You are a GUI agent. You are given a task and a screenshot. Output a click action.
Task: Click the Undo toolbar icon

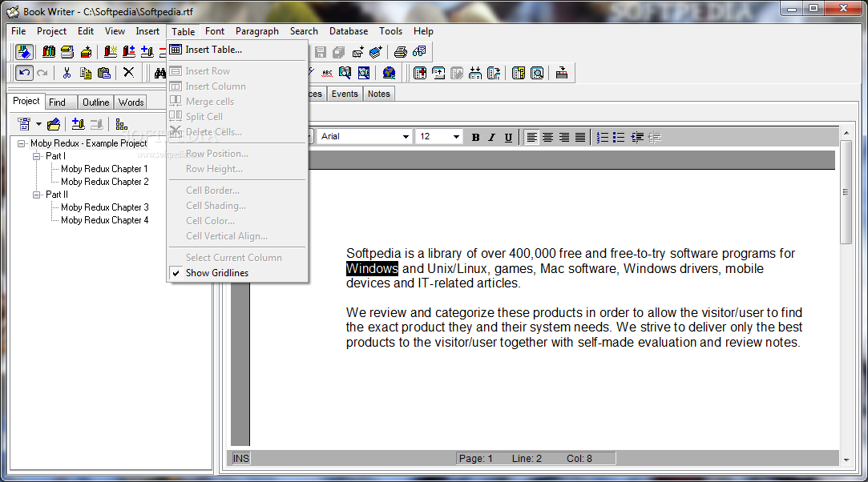(x=24, y=73)
